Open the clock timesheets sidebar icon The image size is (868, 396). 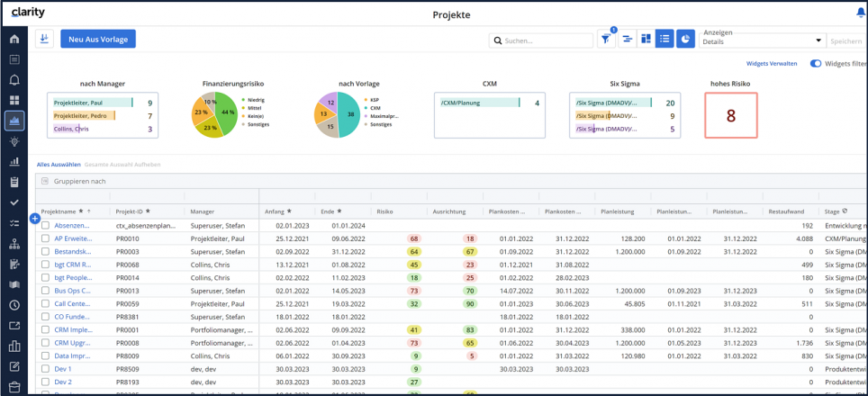14,305
